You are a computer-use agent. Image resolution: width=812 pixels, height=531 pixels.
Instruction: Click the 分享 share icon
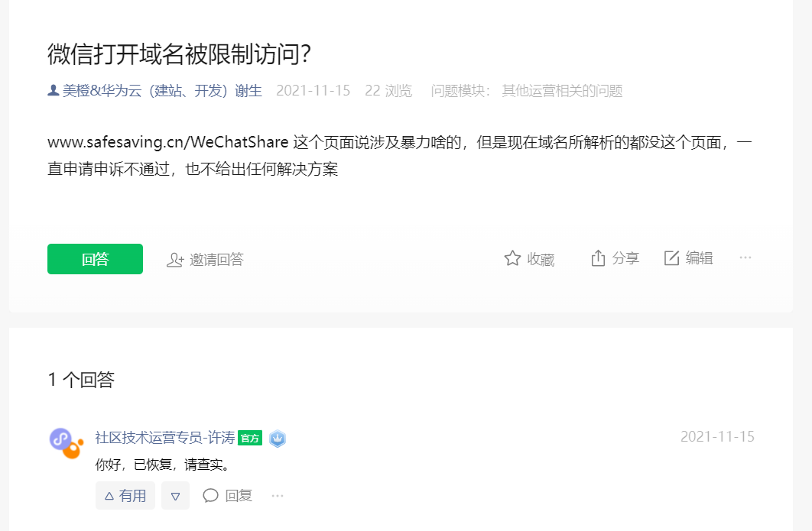pyautogui.click(x=598, y=257)
